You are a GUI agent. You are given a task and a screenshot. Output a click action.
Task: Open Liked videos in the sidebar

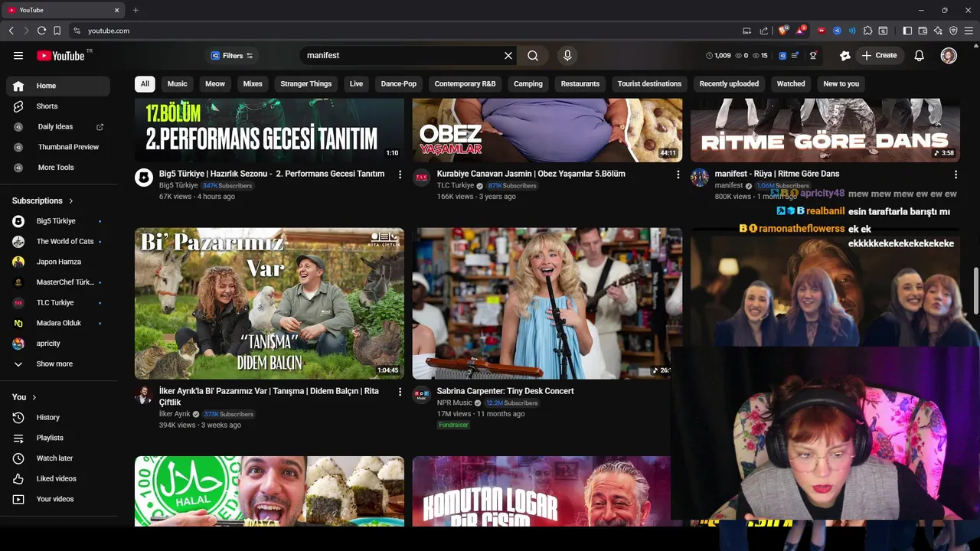pyautogui.click(x=58, y=478)
